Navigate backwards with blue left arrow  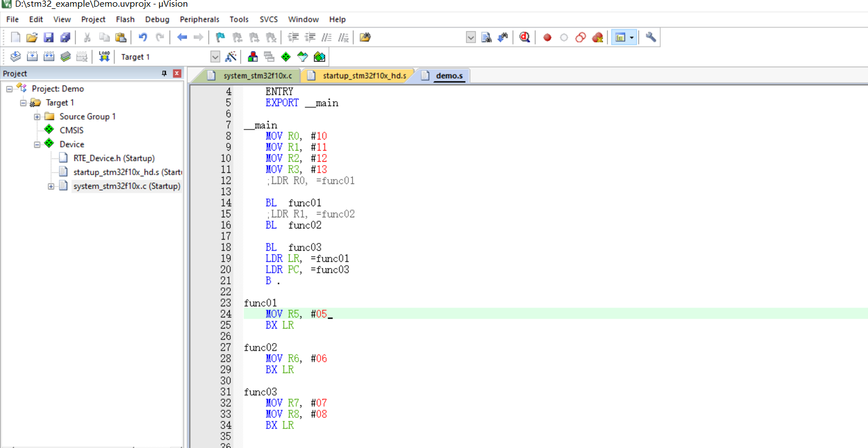point(182,37)
